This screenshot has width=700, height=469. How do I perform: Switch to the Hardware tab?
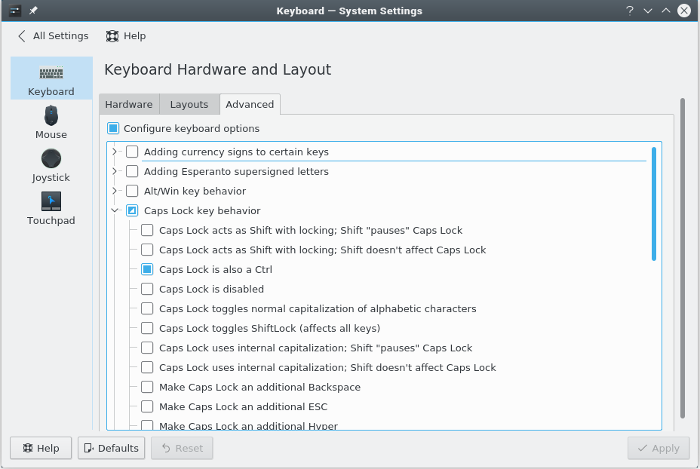[x=129, y=104]
